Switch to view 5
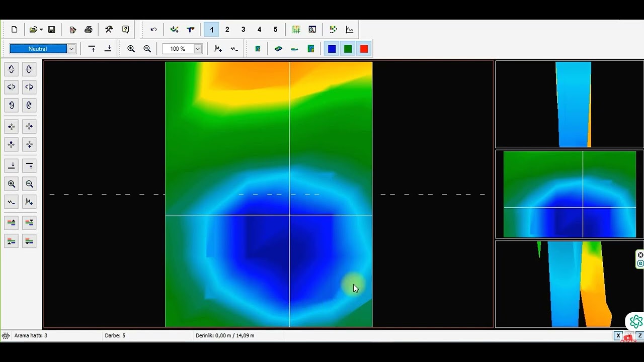 pyautogui.click(x=275, y=30)
